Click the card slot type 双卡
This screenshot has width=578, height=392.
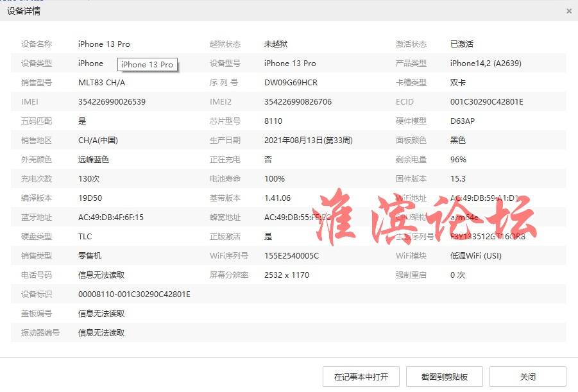(x=457, y=83)
